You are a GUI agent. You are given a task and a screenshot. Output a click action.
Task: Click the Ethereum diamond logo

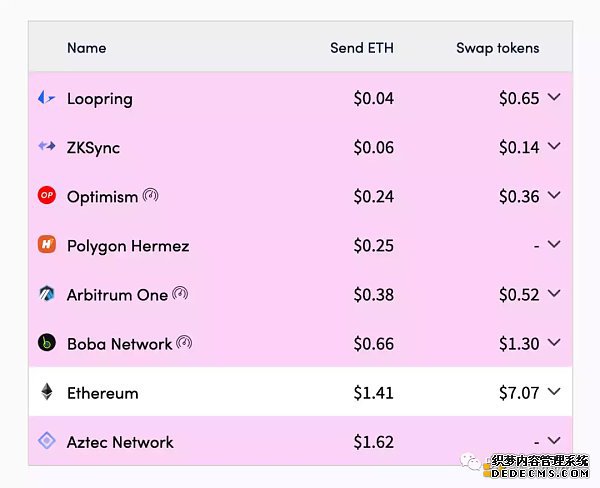pos(47,392)
